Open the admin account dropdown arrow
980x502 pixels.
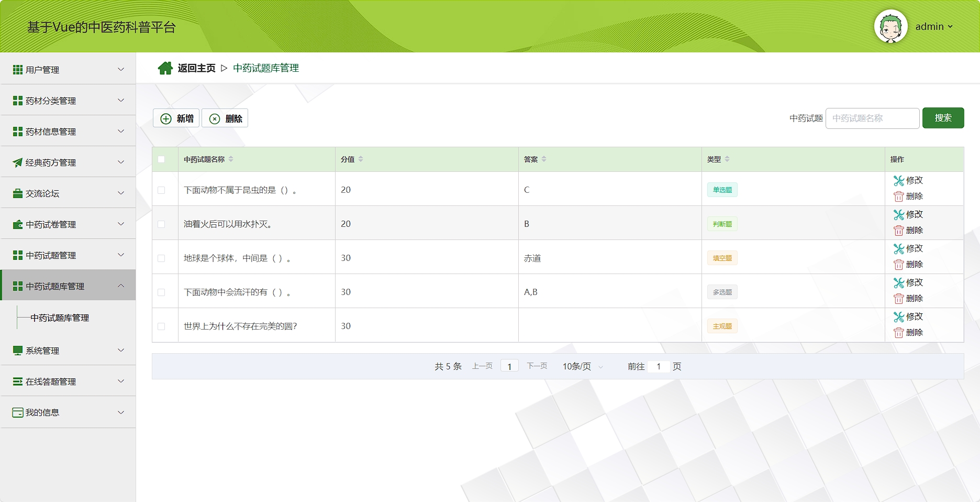[x=950, y=27]
